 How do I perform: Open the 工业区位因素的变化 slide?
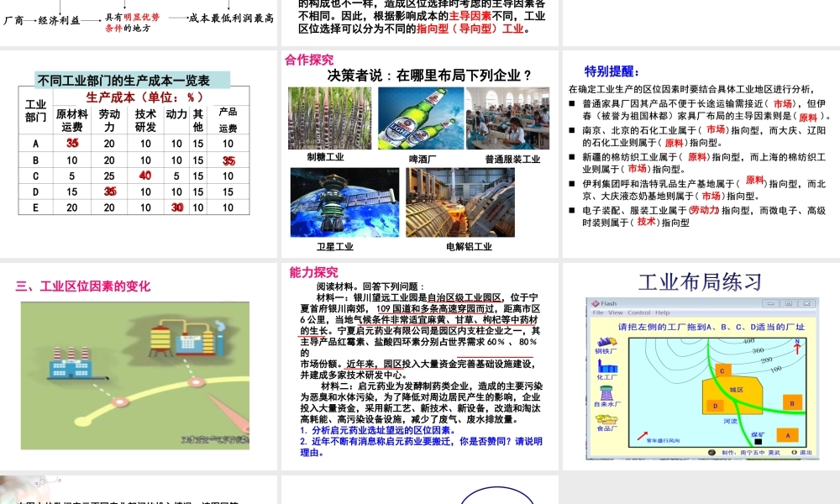click(83, 286)
